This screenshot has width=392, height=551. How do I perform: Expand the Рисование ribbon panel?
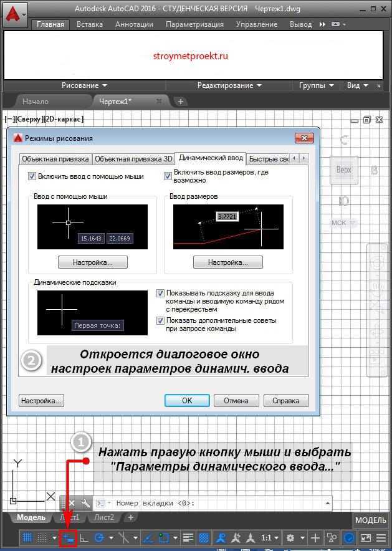point(85,85)
